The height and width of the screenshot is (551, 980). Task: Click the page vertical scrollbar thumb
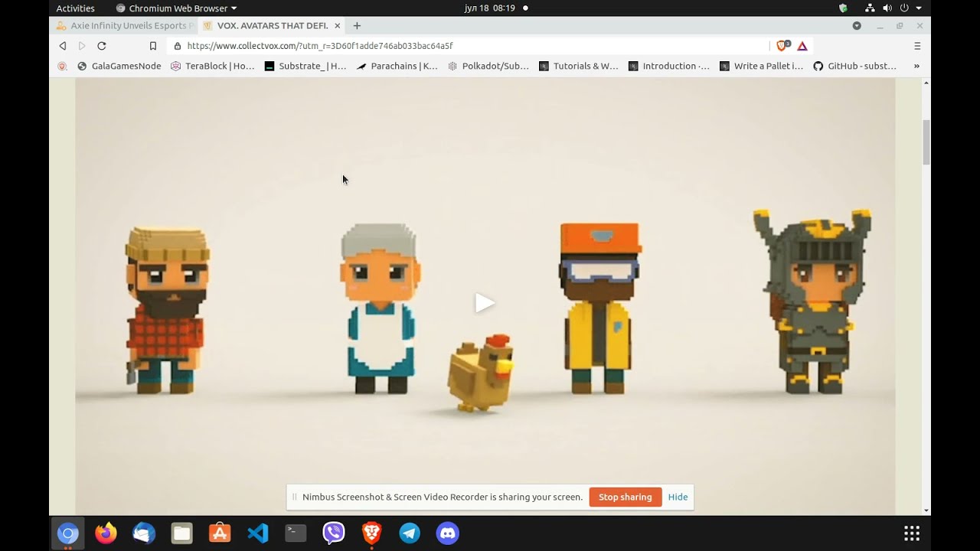tap(926, 142)
